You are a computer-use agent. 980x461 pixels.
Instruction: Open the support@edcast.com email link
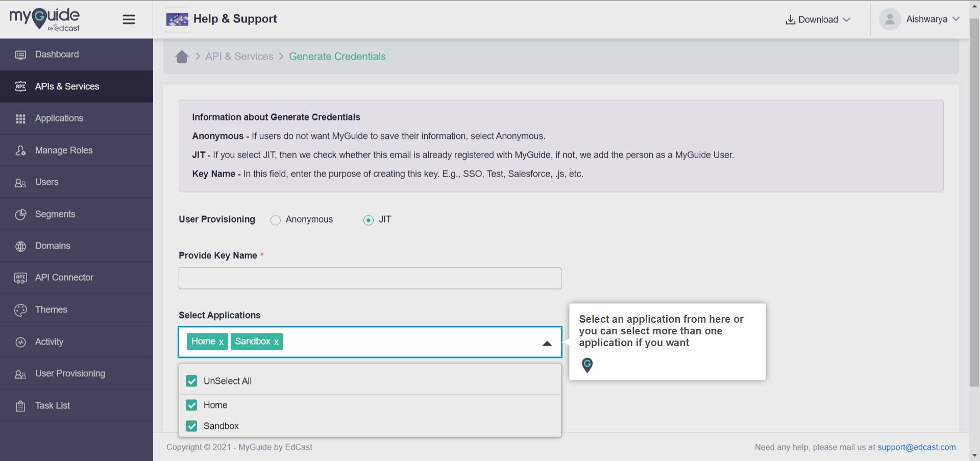(x=917, y=447)
